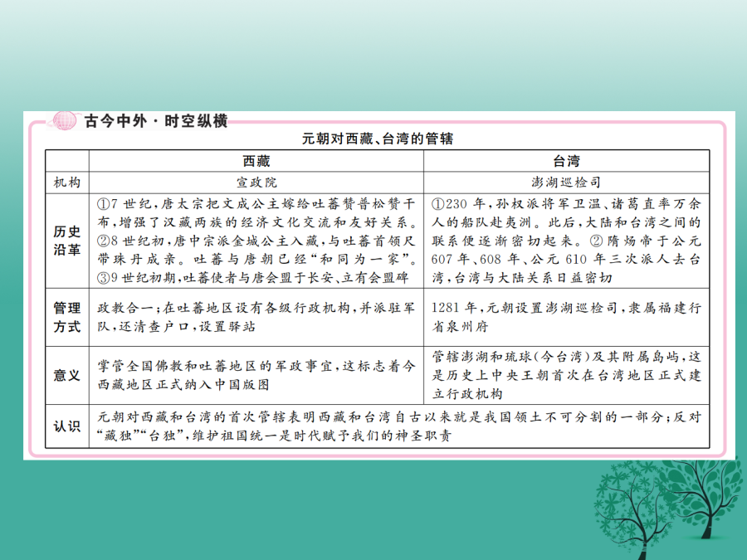
Task: Select the heading 古今中外·时空纵横
Action: click(x=155, y=121)
